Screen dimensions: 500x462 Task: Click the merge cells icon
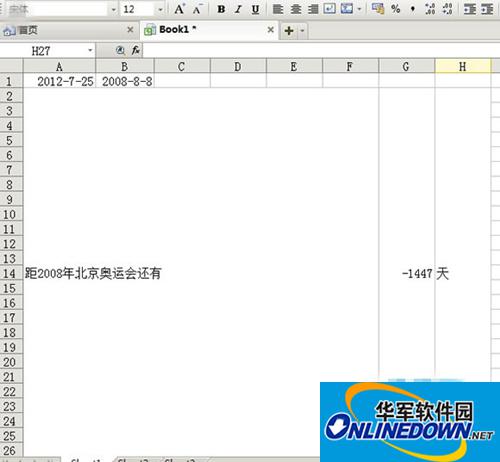pos(347,9)
